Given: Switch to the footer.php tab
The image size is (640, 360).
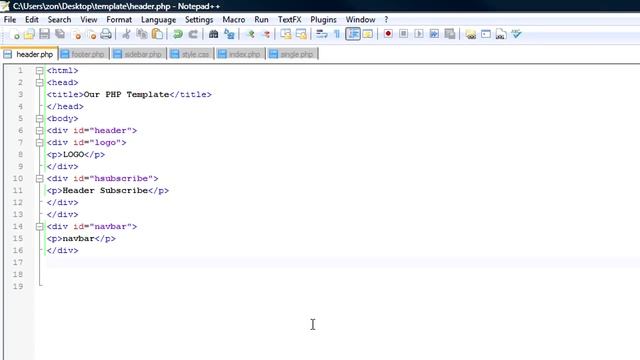Looking at the screenshot, I should [84, 54].
